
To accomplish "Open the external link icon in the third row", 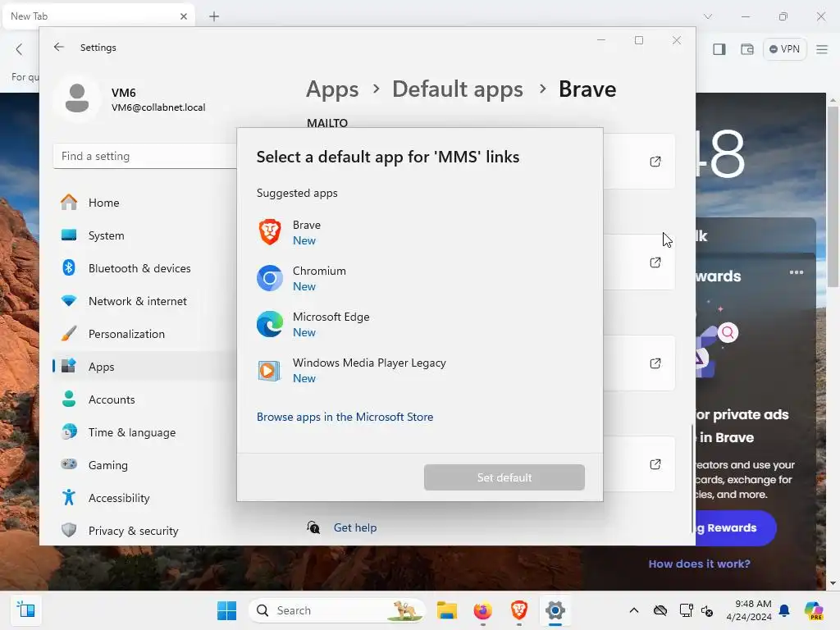I will (x=655, y=363).
